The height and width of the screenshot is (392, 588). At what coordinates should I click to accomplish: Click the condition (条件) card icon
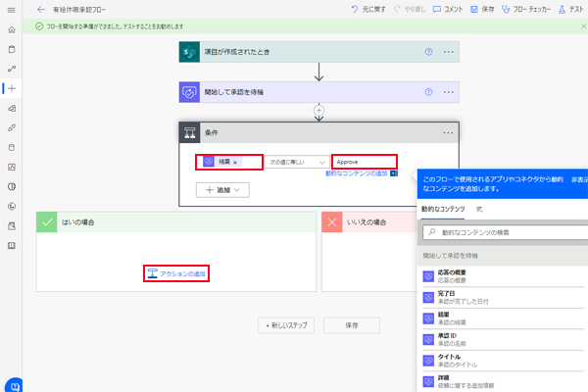190,133
